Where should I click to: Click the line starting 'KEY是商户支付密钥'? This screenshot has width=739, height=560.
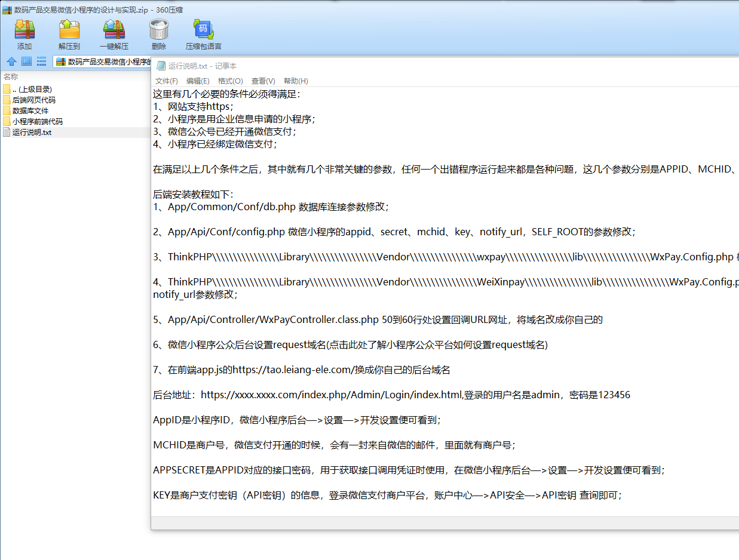[388, 495]
